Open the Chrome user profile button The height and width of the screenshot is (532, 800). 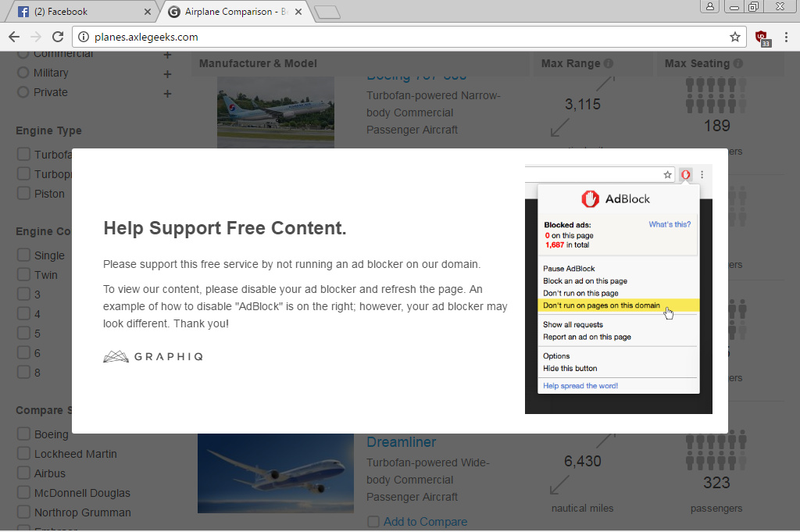coord(709,6)
